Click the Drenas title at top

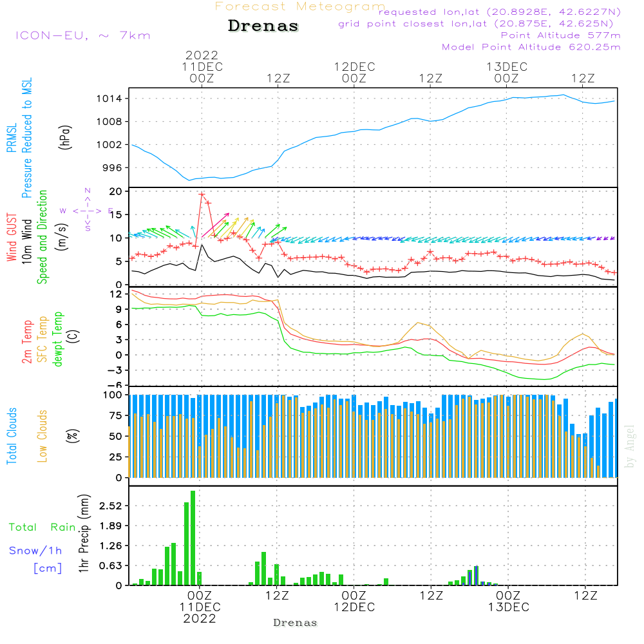pyautogui.click(x=263, y=26)
